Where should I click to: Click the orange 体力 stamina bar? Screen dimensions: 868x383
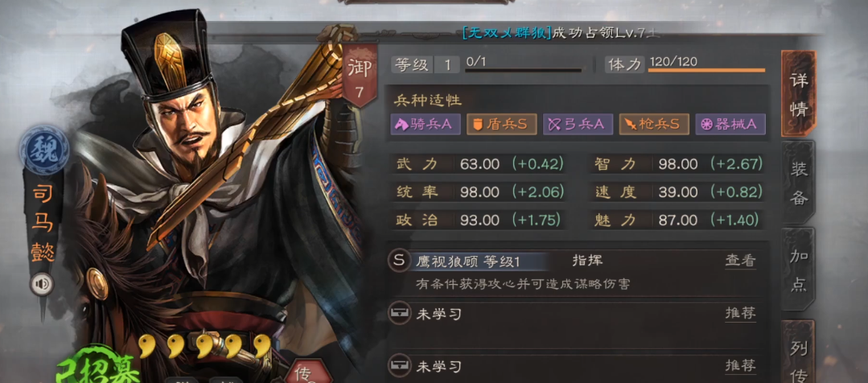[x=706, y=70]
